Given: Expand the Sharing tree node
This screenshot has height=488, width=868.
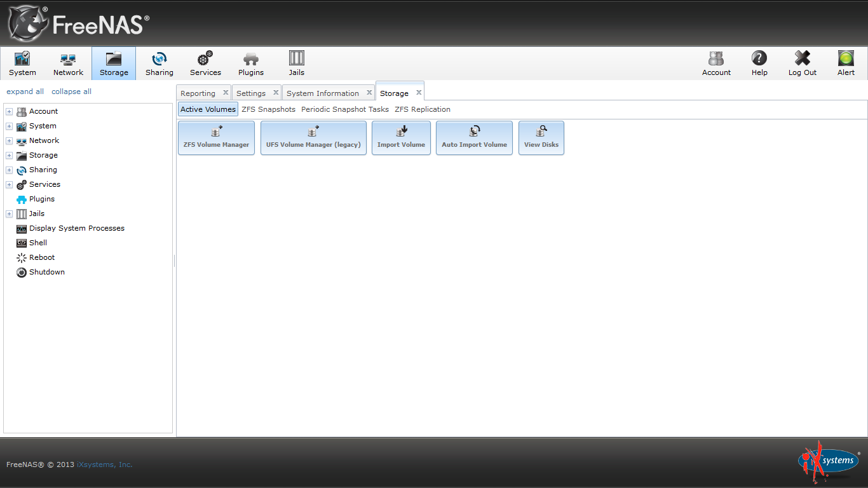Looking at the screenshot, I should [x=10, y=170].
